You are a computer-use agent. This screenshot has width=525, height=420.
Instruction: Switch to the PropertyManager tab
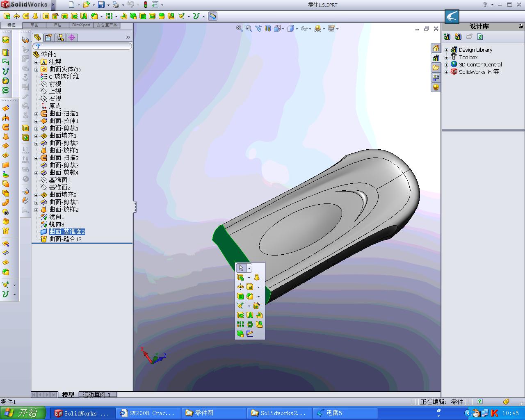point(49,37)
